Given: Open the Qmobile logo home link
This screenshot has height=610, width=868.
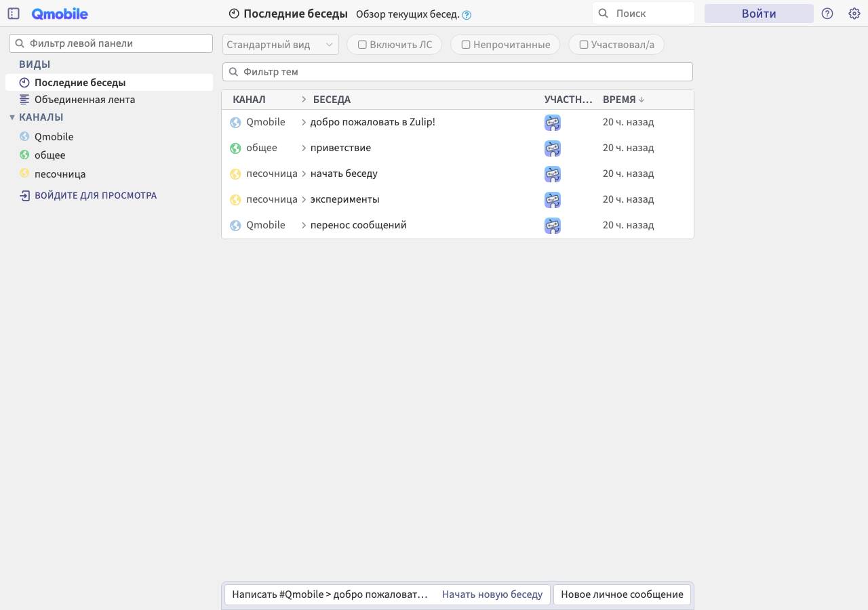Looking at the screenshot, I should point(60,14).
